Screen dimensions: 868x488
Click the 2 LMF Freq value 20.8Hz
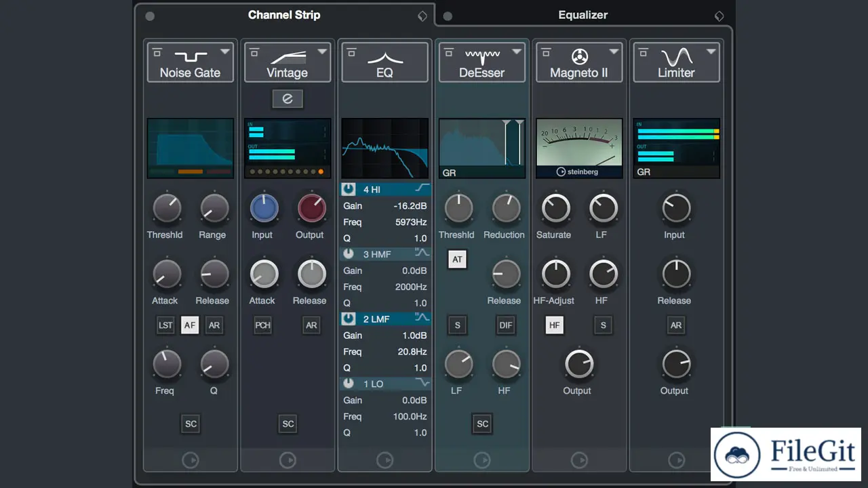(x=412, y=352)
